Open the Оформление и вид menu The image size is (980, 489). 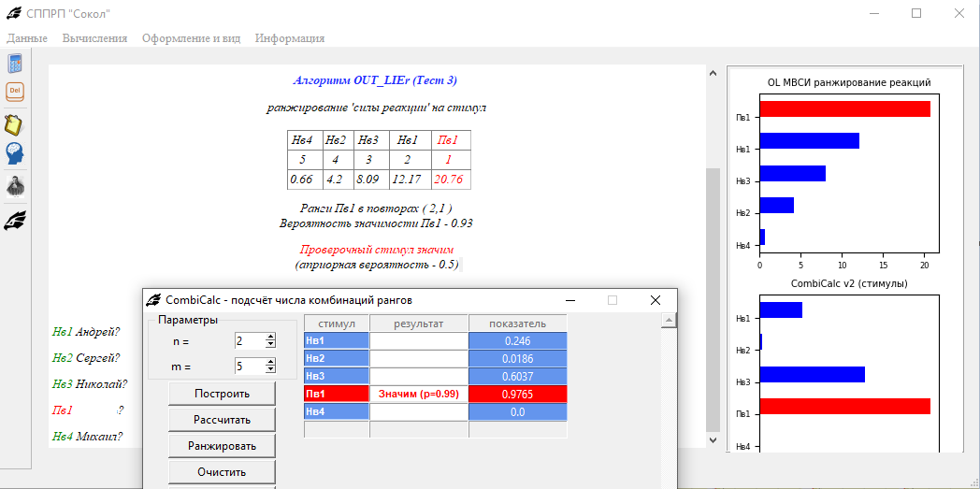point(191,38)
